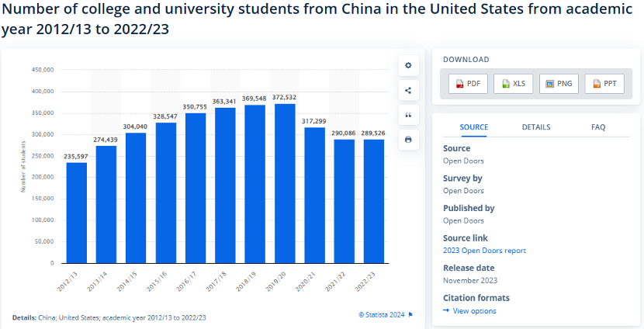Click the 2022/23 bar in chart
Viewport: 644px width, 329px height.
(x=374, y=201)
